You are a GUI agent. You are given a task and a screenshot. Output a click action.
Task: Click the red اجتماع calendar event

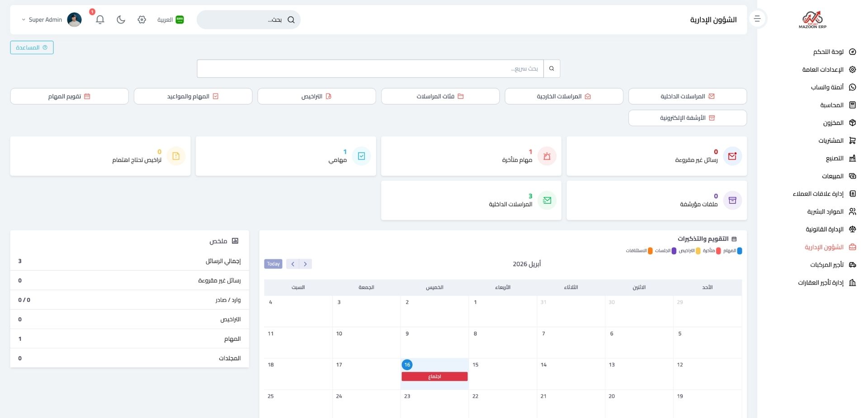pyautogui.click(x=434, y=376)
